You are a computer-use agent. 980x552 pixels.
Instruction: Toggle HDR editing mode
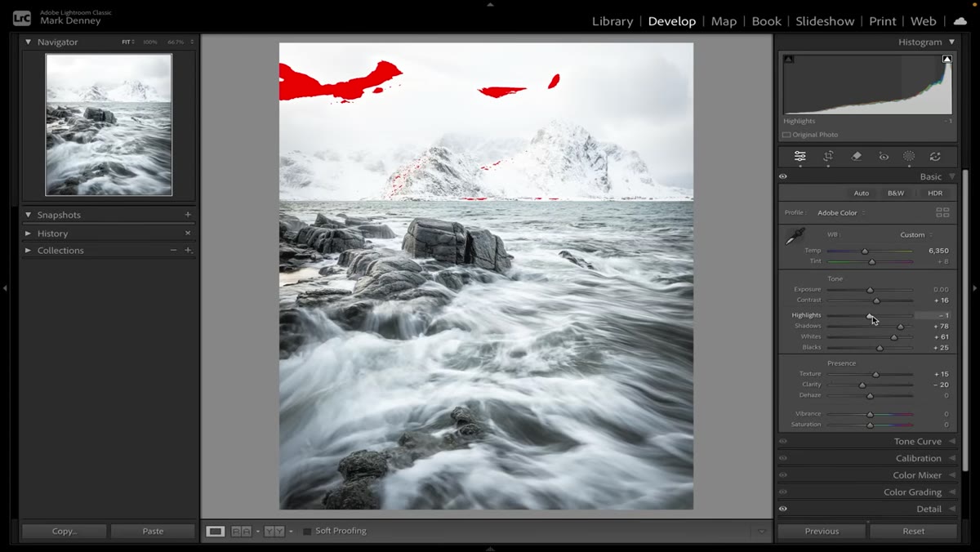click(x=935, y=194)
